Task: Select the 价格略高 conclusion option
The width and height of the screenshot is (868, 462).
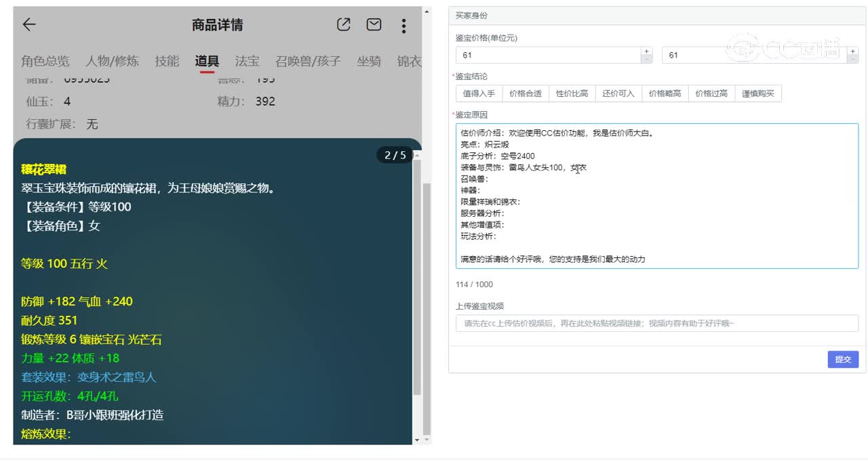Action: point(665,93)
